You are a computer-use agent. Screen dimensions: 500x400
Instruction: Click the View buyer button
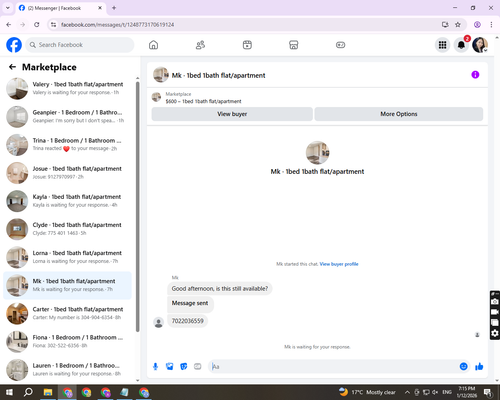pos(232,114)
